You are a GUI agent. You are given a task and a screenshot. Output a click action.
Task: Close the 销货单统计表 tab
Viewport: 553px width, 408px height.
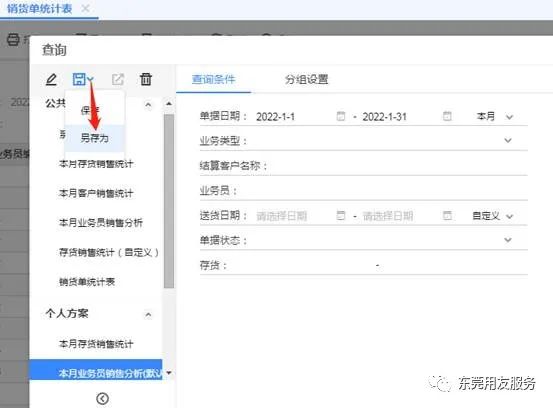point(85,8)
